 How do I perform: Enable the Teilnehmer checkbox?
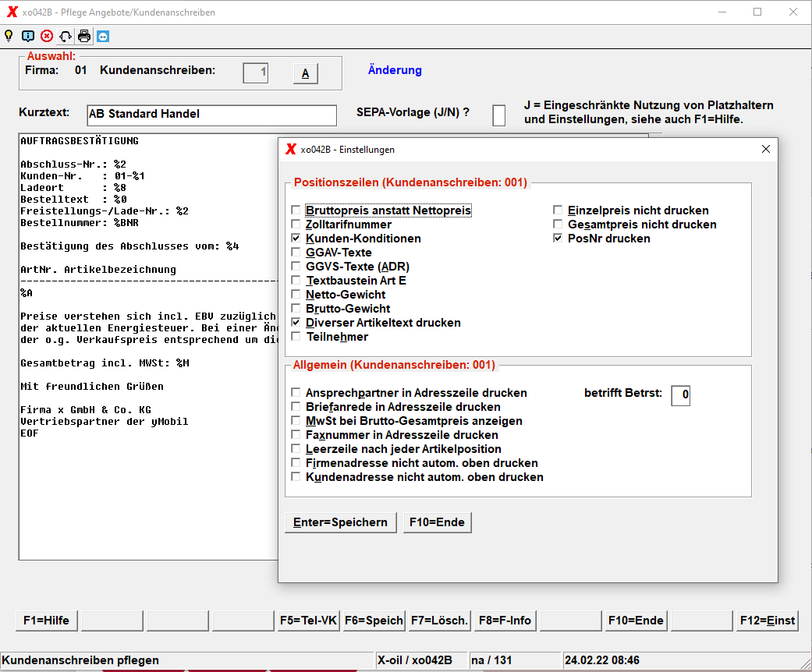[x=296, y=336]
